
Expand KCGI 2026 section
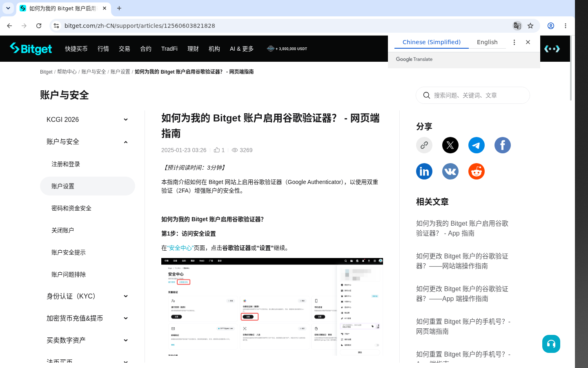coord(87,119)
